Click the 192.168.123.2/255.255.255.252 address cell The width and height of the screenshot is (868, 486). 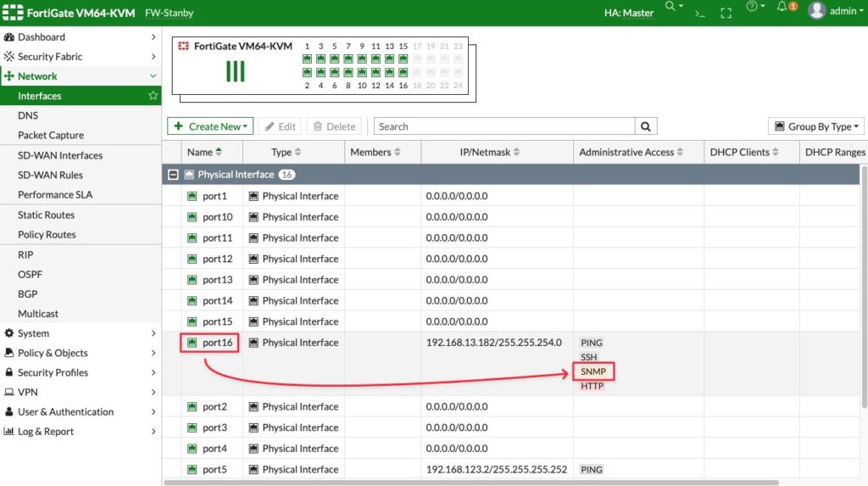497,469
